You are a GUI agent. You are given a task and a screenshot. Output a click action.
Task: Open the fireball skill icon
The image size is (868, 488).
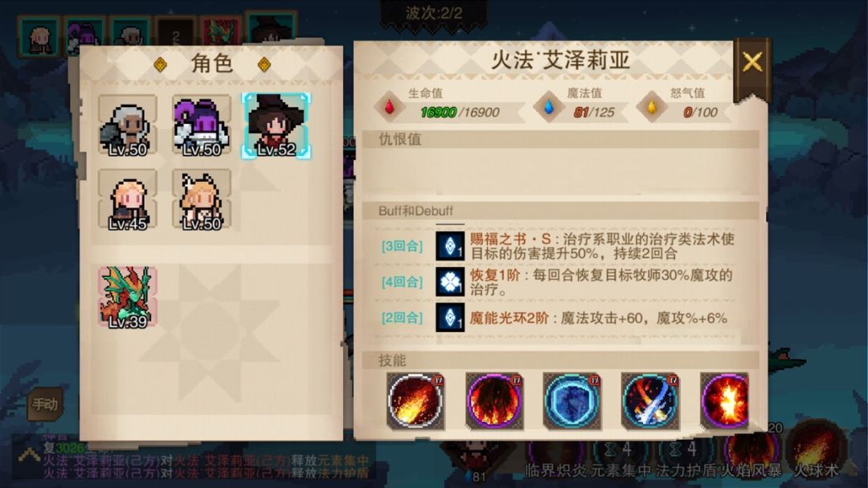coord(416,401)
